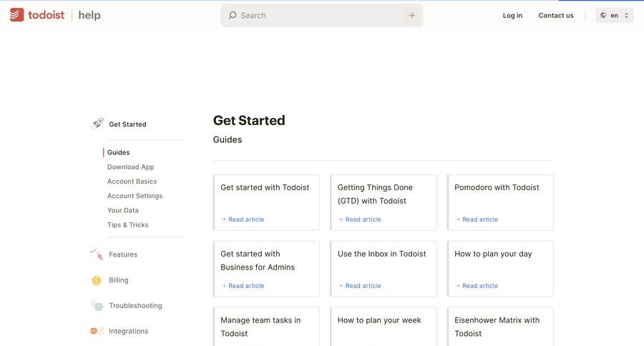This screenshot has height=346, width=644.
Task: Open Your Data in the sidebar
Action: coord(123,210)
